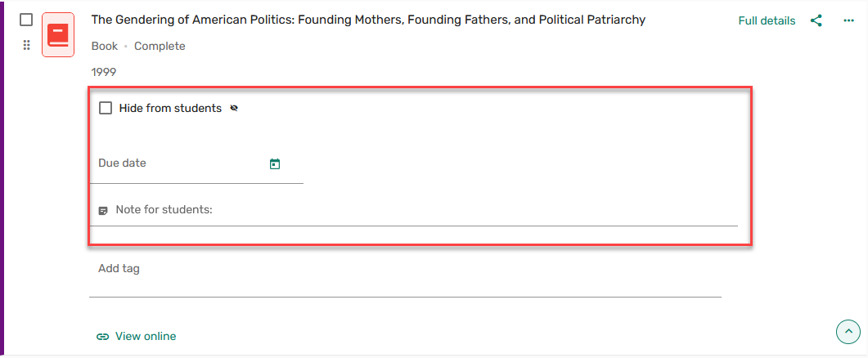Click the Book type label

tap(105, 47)
